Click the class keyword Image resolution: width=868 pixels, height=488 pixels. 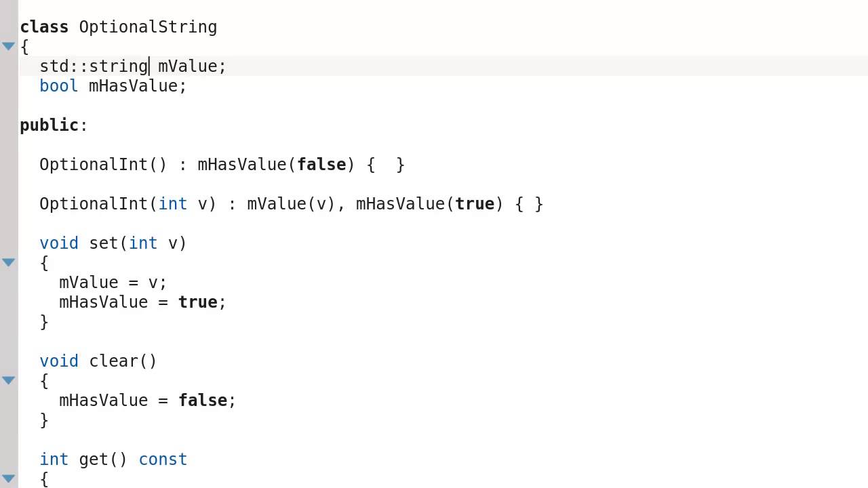44,27
